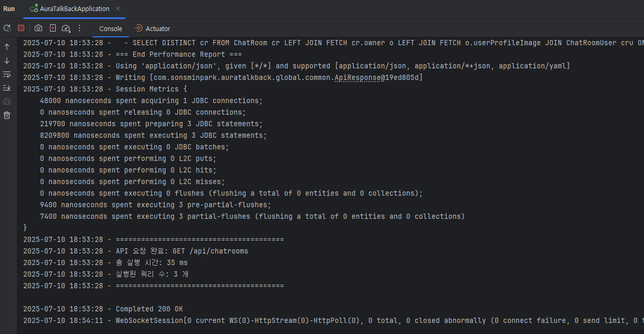Click the 'Completed 200 OK' log line

[103, 309]
